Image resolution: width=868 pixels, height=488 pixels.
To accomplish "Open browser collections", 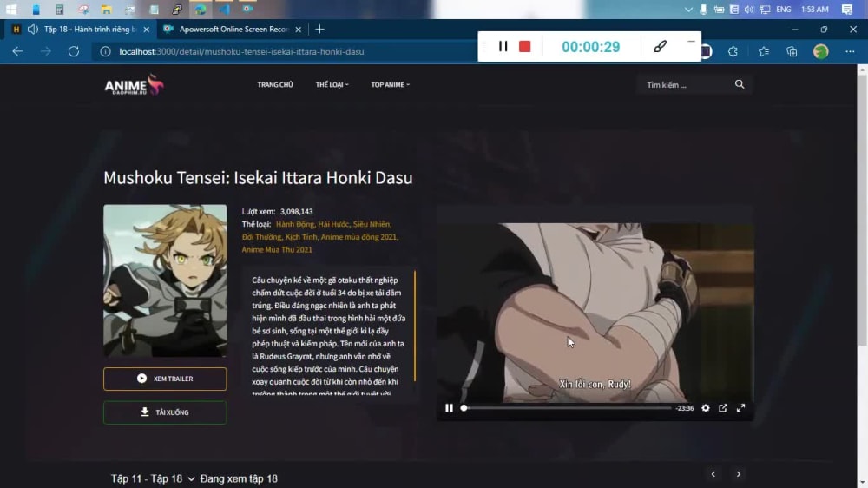I will click(x=792, y=51).
